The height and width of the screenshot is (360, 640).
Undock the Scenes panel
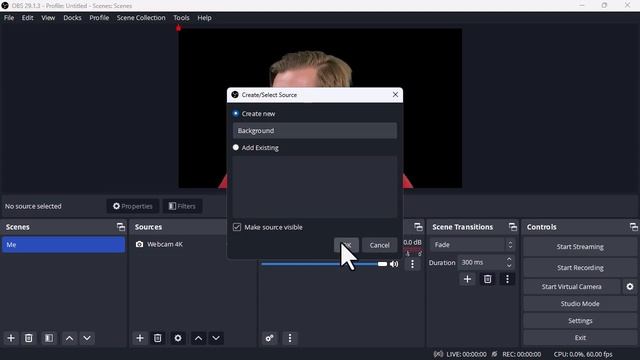(x=121, y=227)
